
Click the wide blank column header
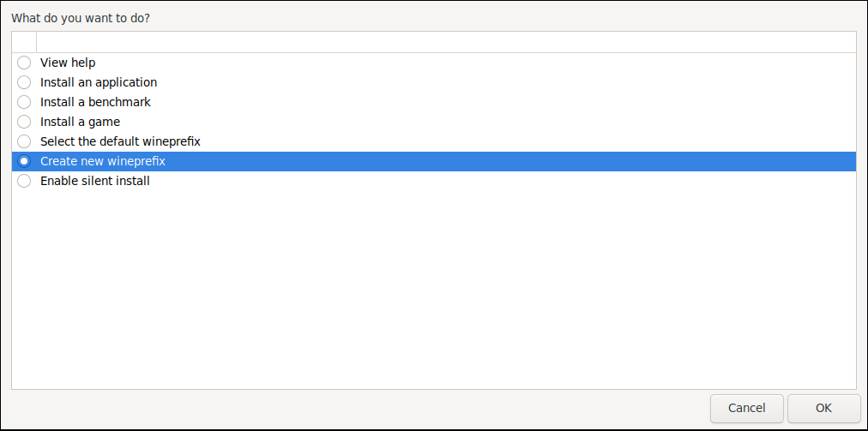tap(446, 42)
